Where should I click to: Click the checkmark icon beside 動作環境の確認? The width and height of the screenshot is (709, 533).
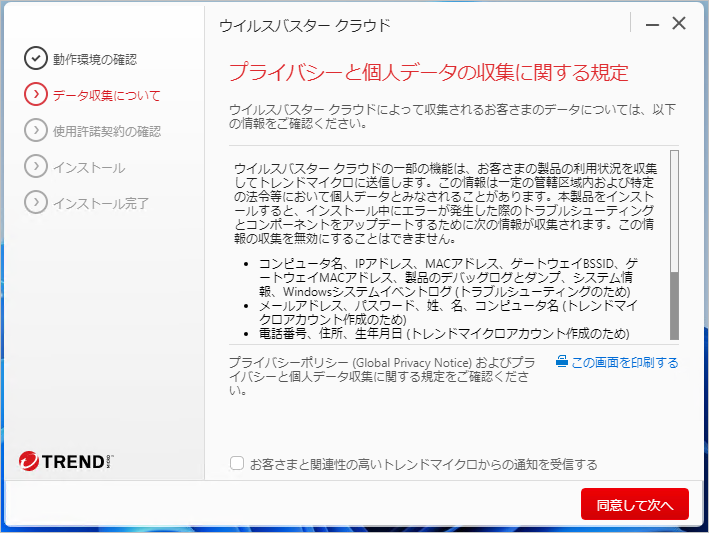(36, 58)
